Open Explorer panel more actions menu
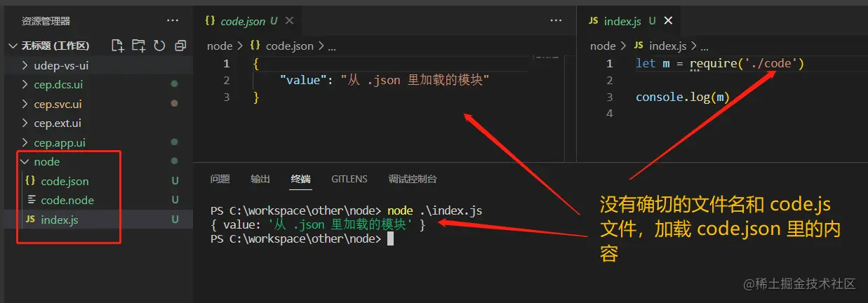The image size is (868, 303). click(x=173, y=21)
